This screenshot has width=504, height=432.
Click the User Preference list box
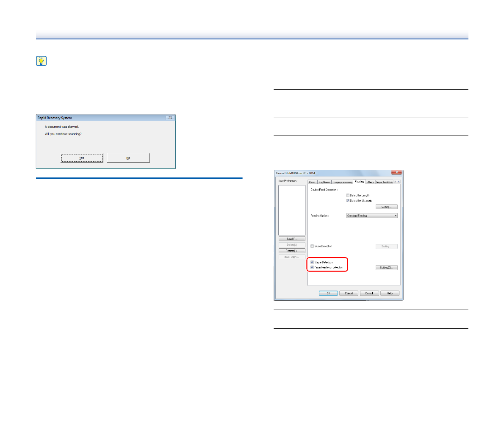pyautogui.click(x=292, y=210)
